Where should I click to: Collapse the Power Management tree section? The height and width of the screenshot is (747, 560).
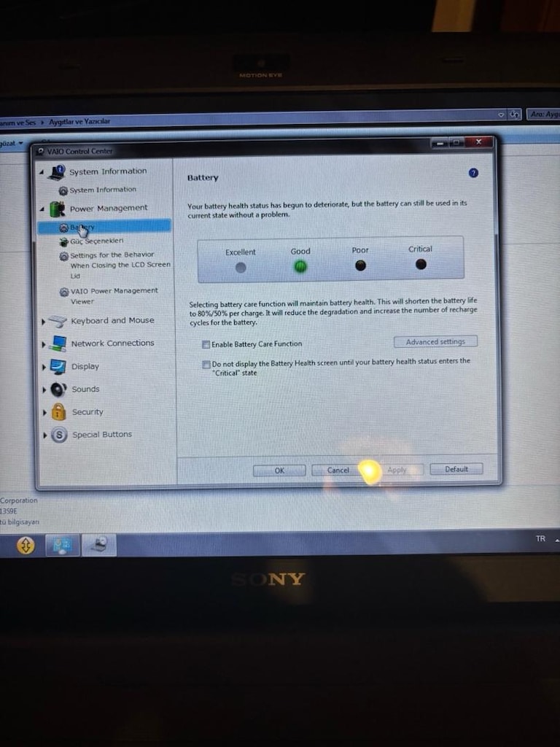tap(42, 209)
